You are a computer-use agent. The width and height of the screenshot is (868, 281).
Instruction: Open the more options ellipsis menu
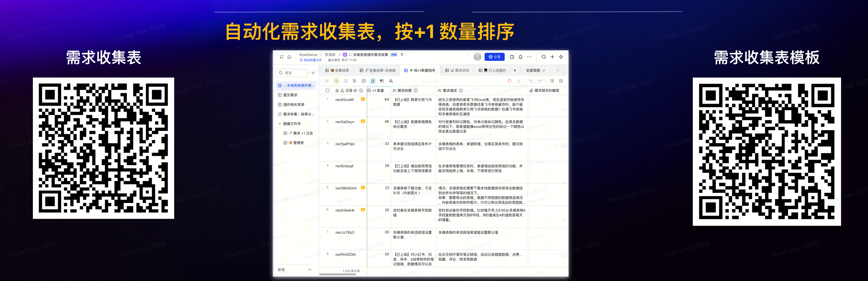point(529,57)
